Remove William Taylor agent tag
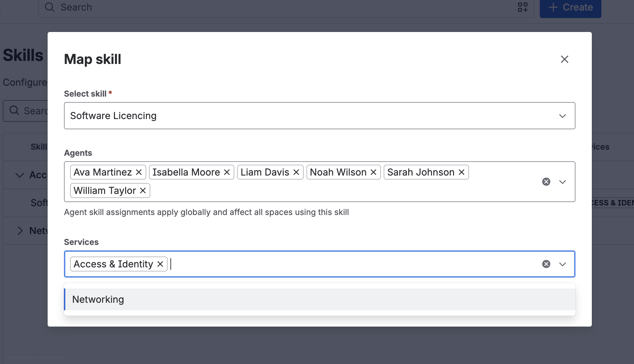 [x=143, y=191]
